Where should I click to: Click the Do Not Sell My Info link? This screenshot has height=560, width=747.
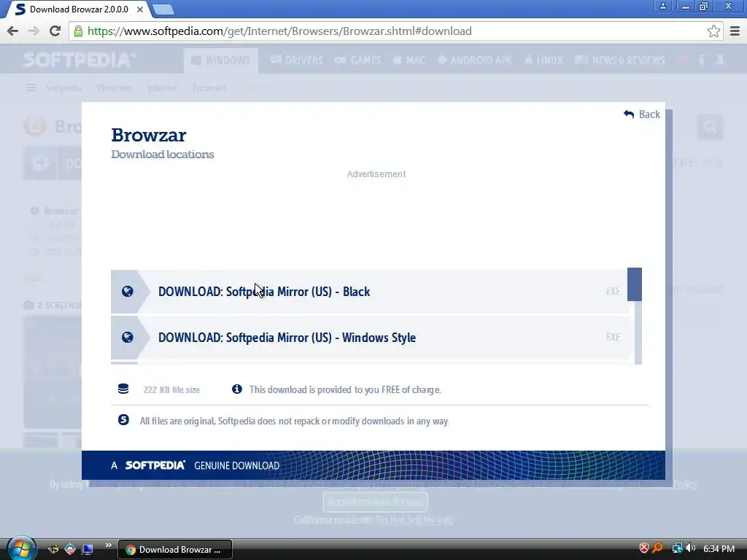click(x=414, y=519)
